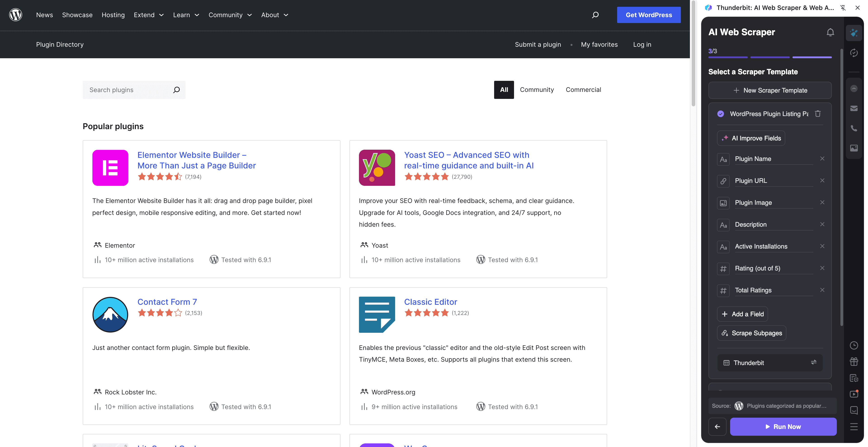This screenshot has height=447, width=868.
Task: Open the search icon in the WordPress header
Action: coord(595,15)
